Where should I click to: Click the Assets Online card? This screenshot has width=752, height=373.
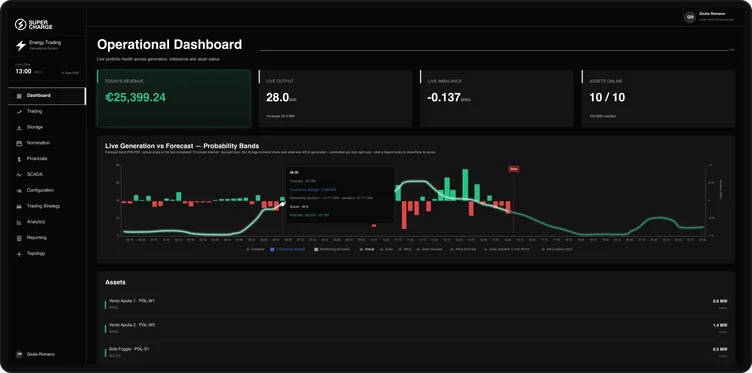coord(658,98)
